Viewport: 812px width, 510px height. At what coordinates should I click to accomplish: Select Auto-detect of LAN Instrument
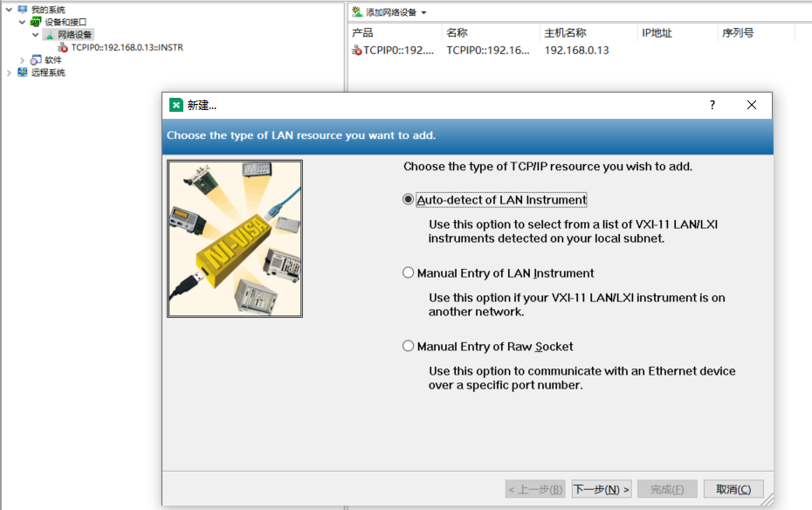[x=408, y=199]
